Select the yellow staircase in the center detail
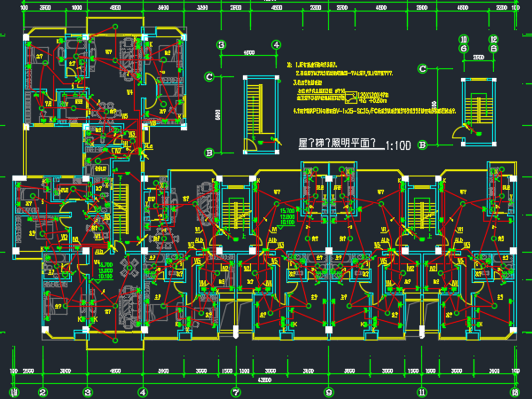 (x=254, y=110)
